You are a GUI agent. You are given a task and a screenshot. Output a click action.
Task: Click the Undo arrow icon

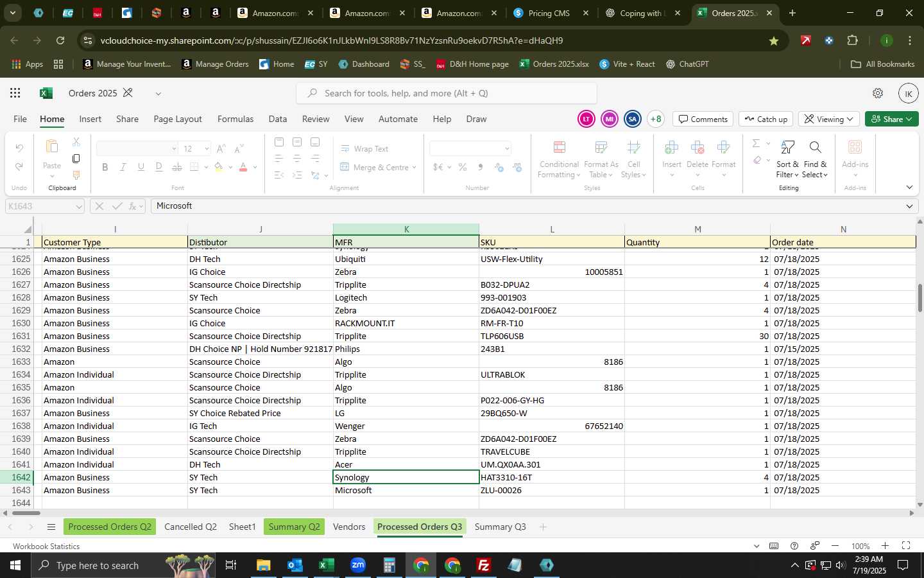click(x=19, y=148)
